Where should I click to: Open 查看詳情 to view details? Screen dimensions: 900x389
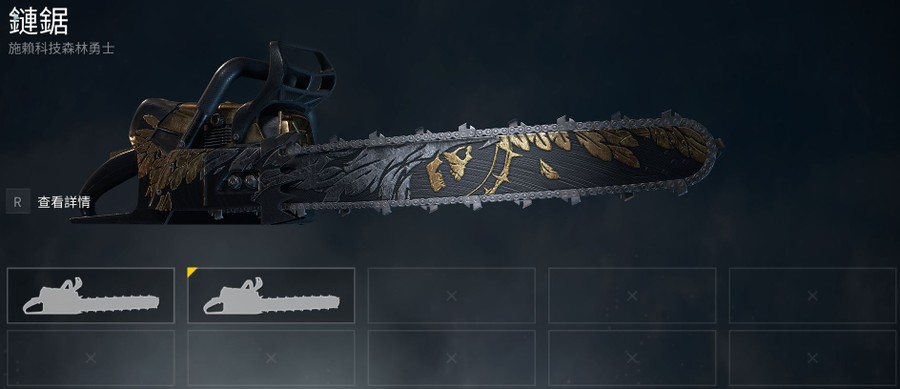64,202
